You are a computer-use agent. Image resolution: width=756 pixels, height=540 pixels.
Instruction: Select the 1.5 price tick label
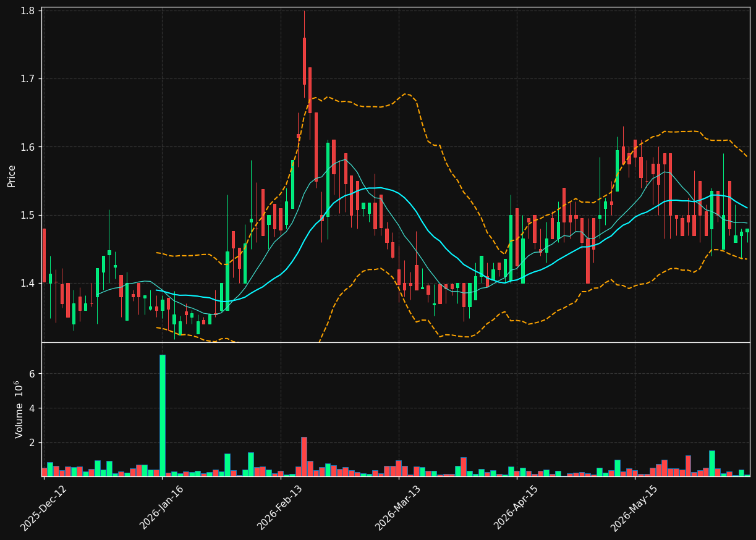28,216
